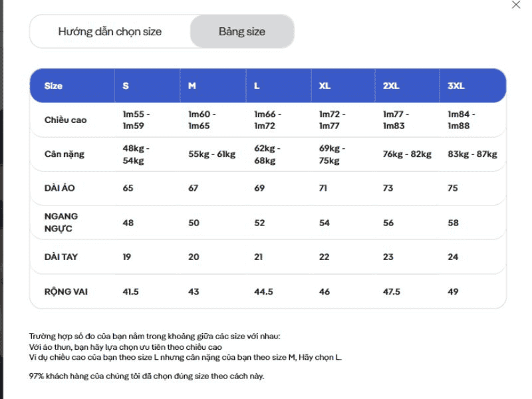Click the RỘNG VAI row label
532x399 pixels.
click(66, 291)
